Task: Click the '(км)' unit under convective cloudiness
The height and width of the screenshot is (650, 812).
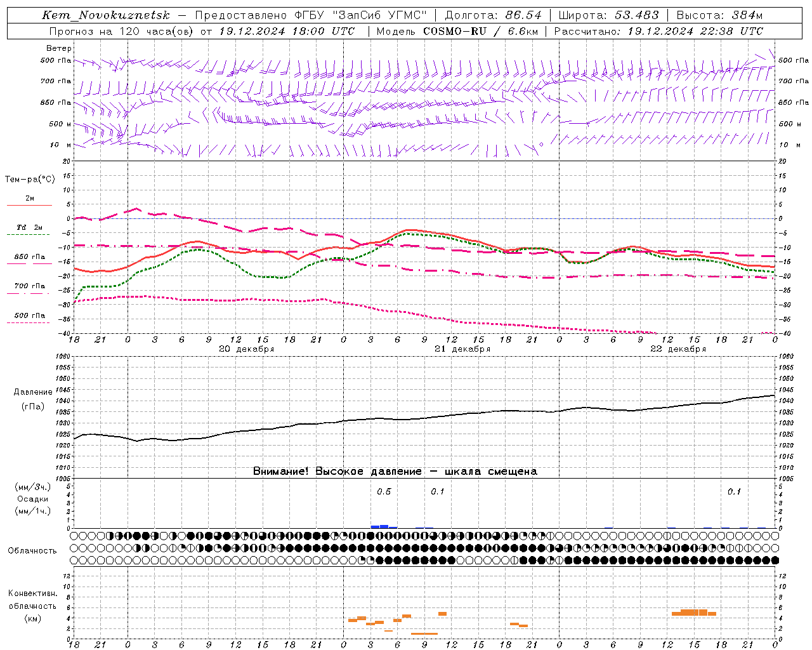Action: [33, 618]
